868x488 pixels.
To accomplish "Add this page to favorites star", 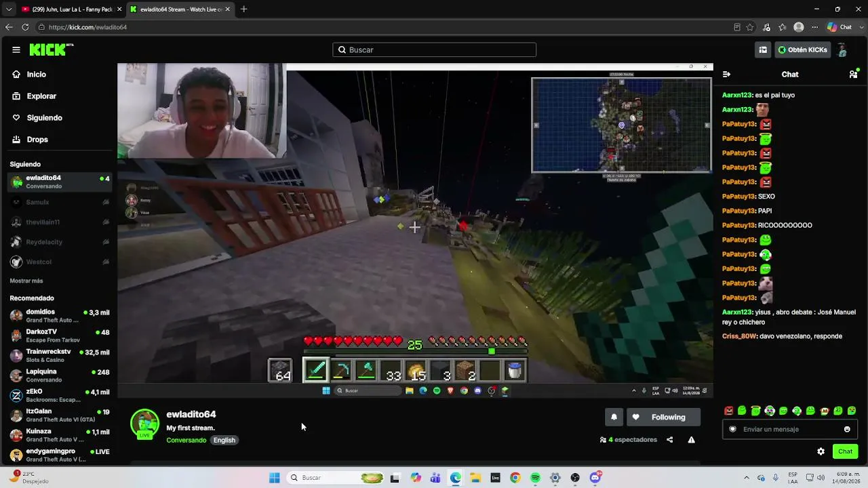I will pyautogui.click(x=750, y=27).
